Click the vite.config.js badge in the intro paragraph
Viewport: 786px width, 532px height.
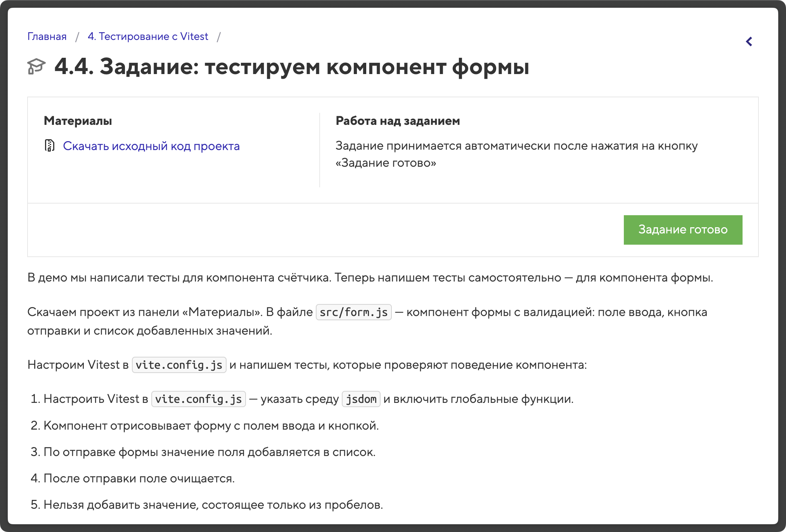(x=179, y=364)
